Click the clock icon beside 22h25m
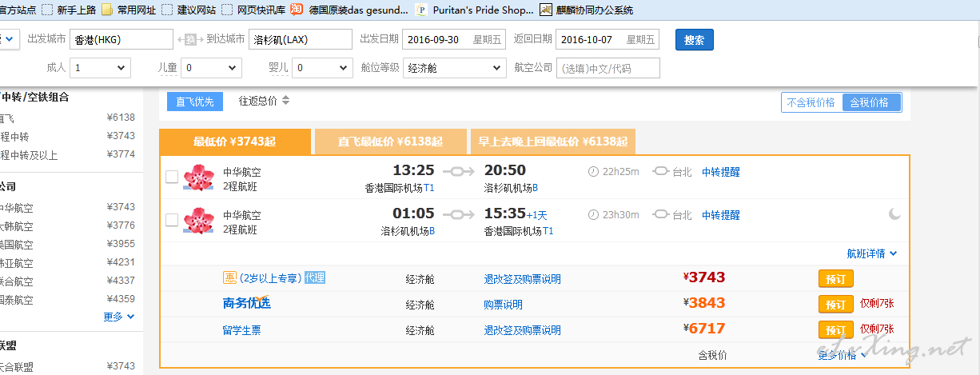The height and width of the screenshot is (375, 980). (593, 171)
